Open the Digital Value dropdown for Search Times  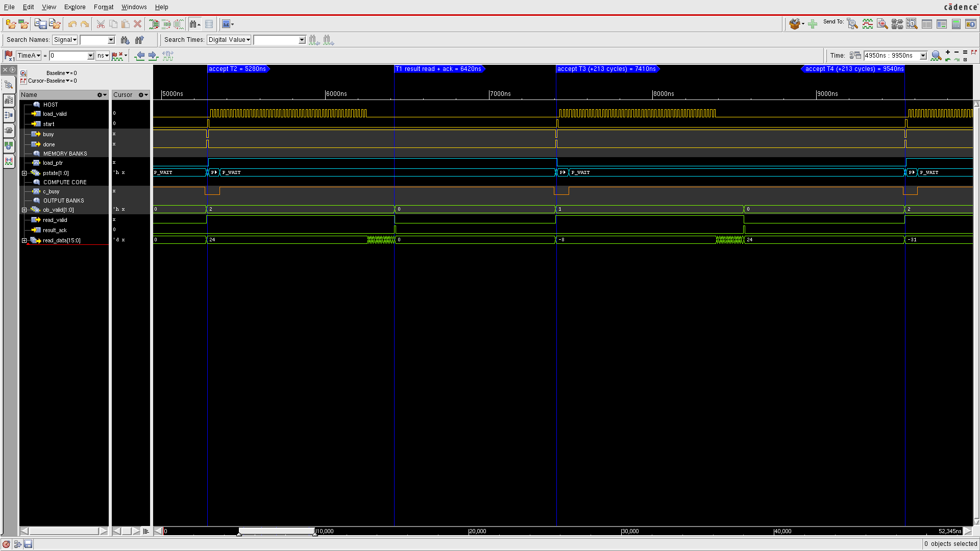(x=229, y=40)
